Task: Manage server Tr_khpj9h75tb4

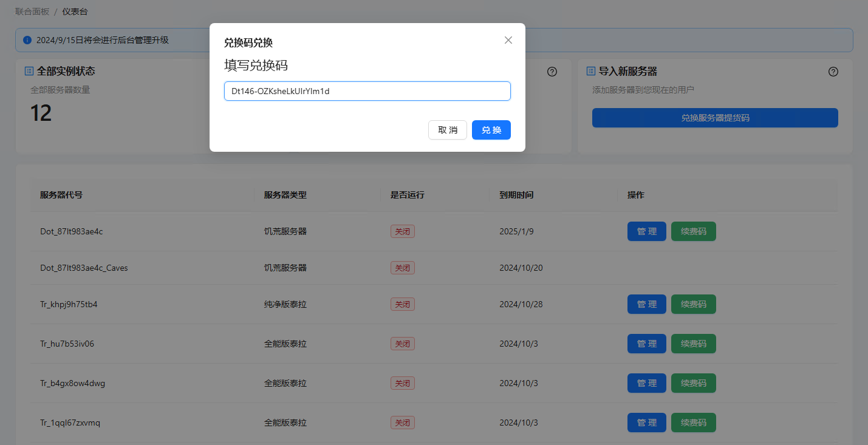Action: click(x=647, y=304)
